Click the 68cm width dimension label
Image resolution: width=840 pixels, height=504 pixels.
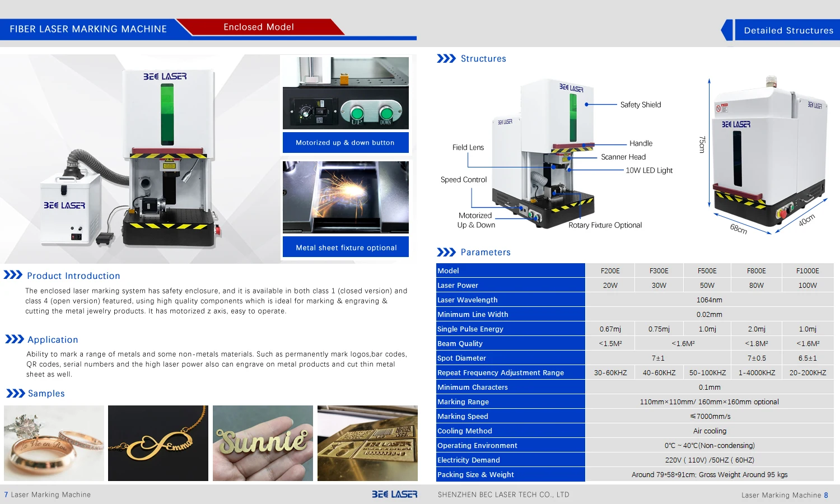739,228
